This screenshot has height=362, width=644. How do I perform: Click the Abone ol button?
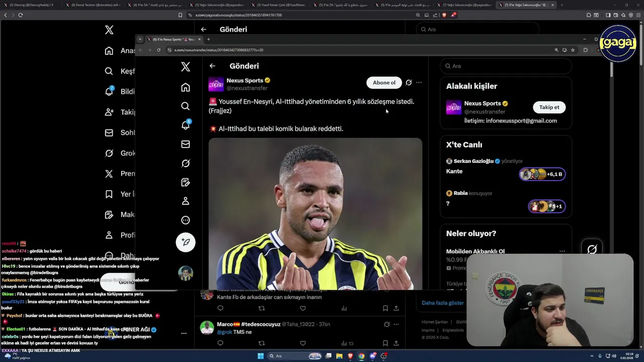tap(384, 82)
